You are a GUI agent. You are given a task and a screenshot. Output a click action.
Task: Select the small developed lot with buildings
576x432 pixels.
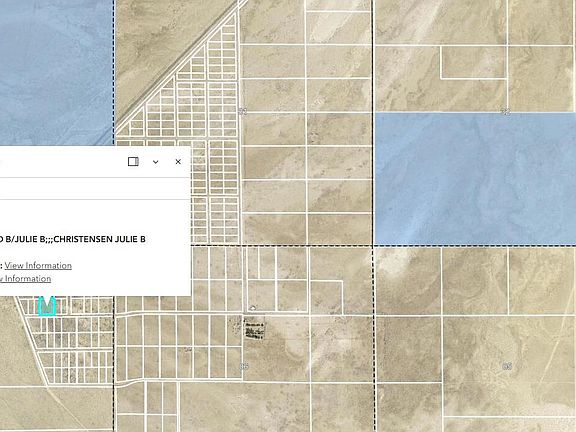coord(254,330)
